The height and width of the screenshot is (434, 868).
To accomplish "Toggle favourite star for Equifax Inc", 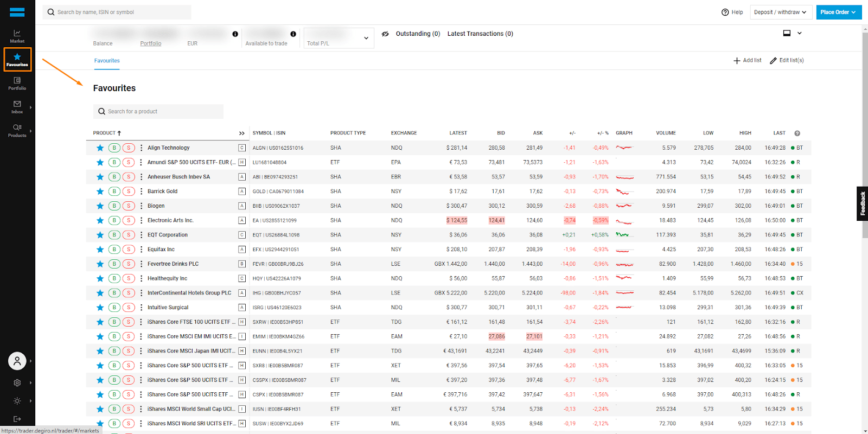I will [x=100, y=249].
